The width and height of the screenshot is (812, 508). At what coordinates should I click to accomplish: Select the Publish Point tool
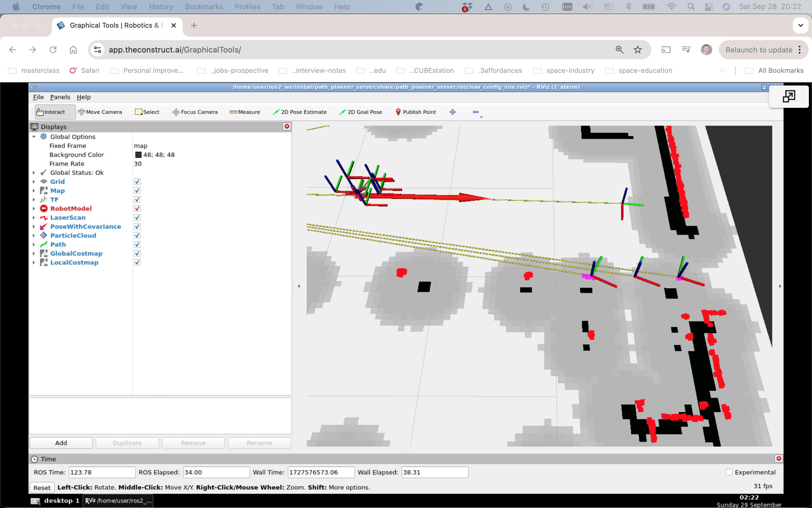tap(416, 112)
